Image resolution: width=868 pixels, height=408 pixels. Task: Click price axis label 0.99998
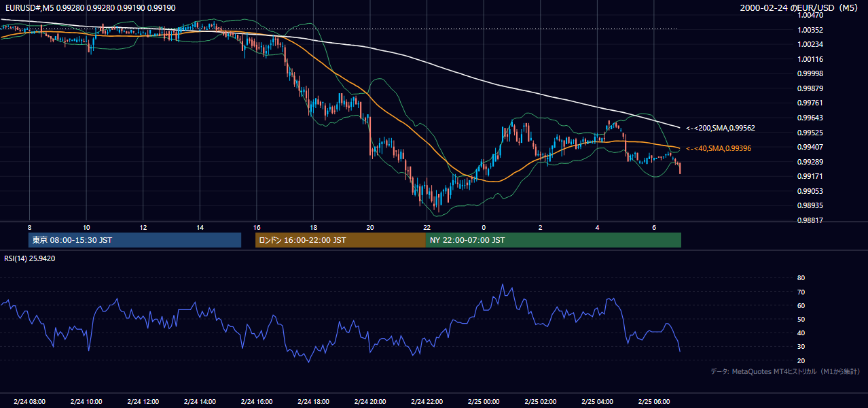(x=811, y=73)
